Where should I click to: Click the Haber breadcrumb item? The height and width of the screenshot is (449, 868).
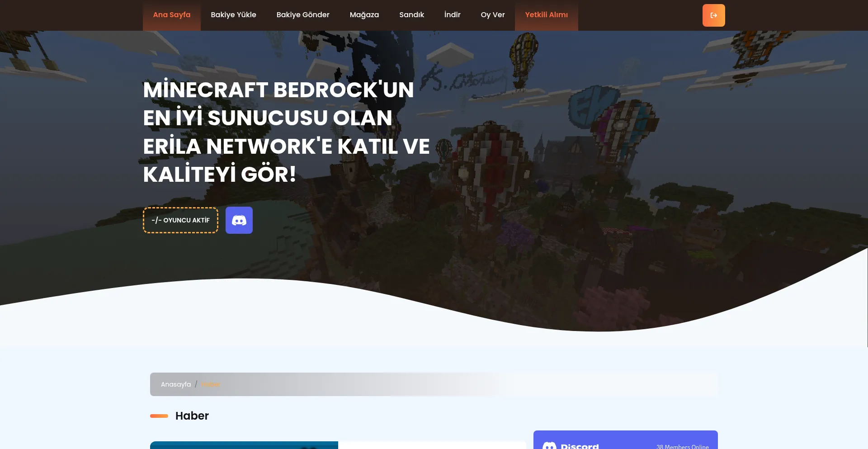click(x=210, y=384)
